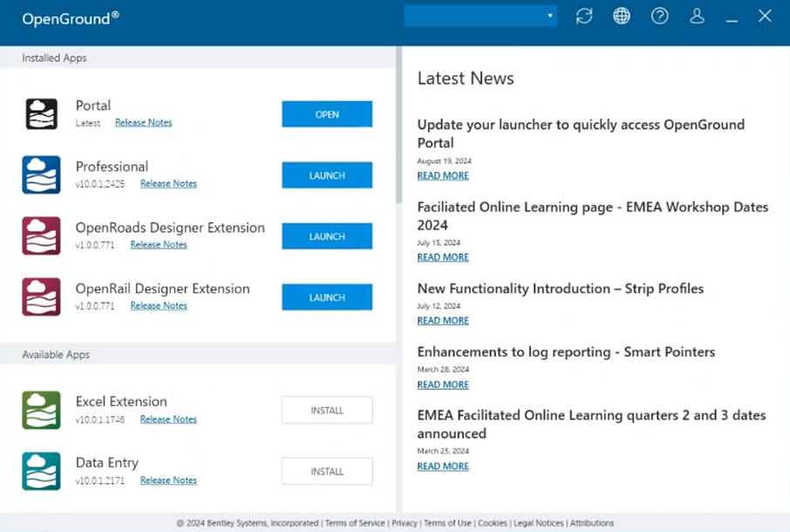Open the Privacy footer link

[x=405, y=523]
